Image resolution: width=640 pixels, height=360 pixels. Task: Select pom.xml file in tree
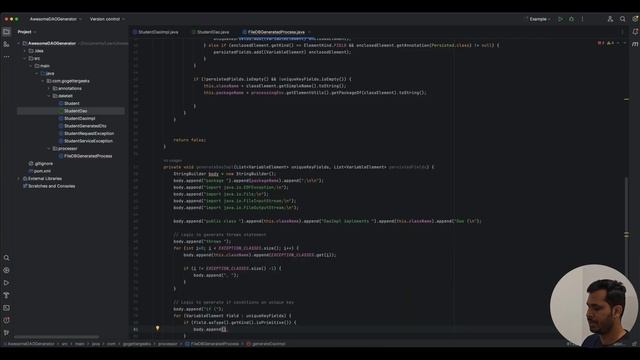(40, 171)
